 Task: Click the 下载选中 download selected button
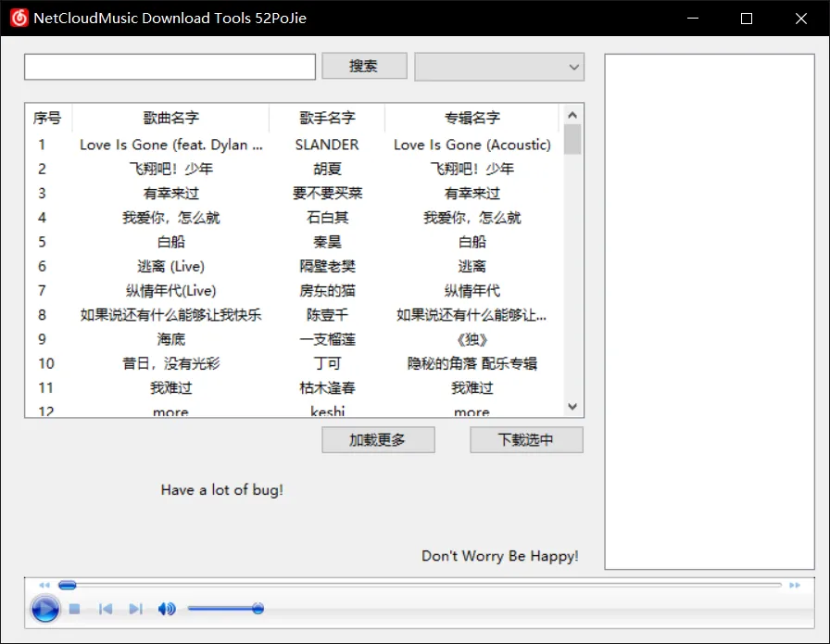pos(526,440)
